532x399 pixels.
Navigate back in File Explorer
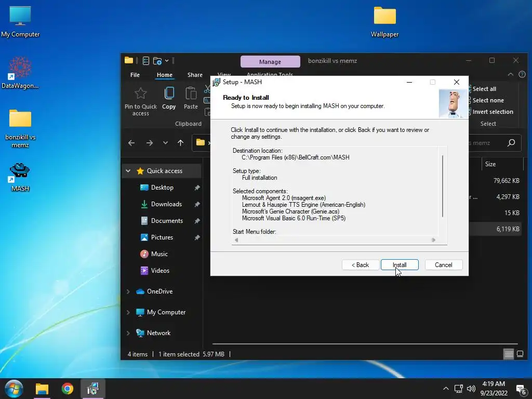pyautogui.click(x=131, y=143)
